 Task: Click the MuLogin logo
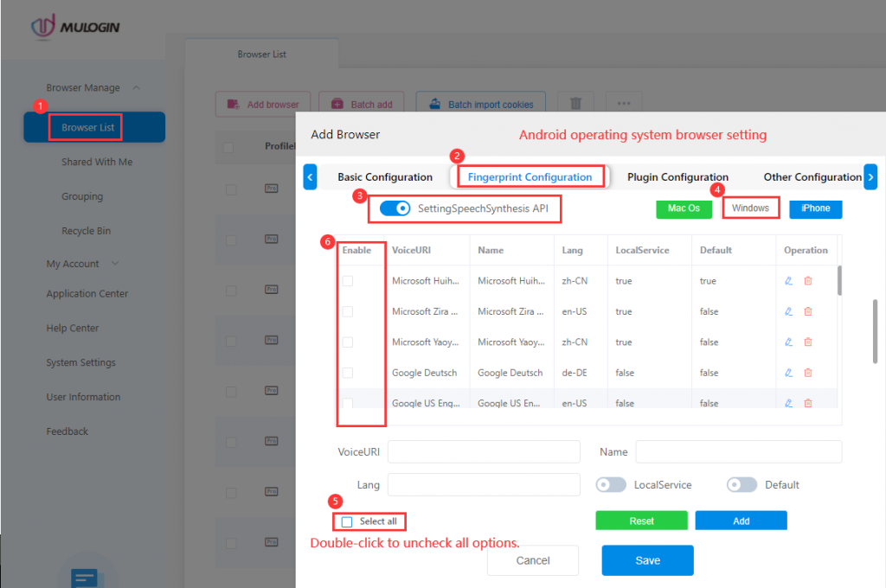75,27
